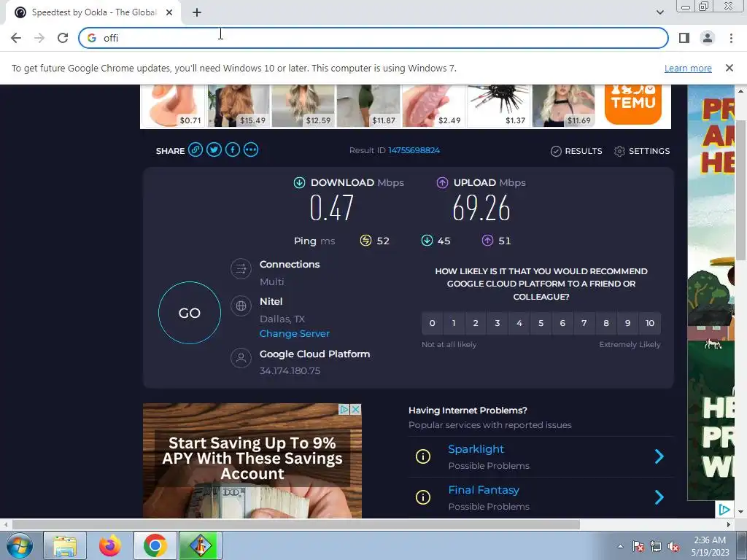747x560 pixels.
Task: Open the Sparklight status link
Action: click(476, 449)
